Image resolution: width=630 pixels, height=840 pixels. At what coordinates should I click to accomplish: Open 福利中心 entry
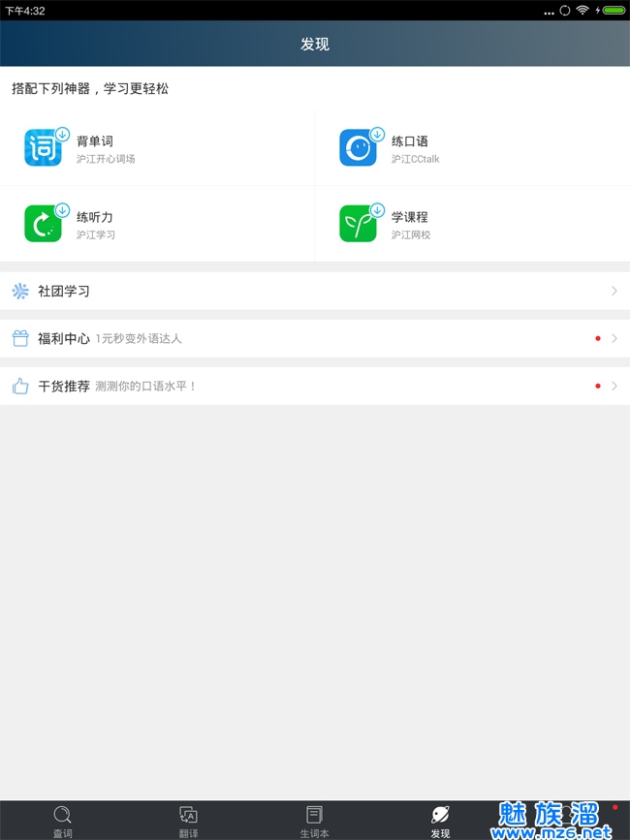[x=315, y=338]
